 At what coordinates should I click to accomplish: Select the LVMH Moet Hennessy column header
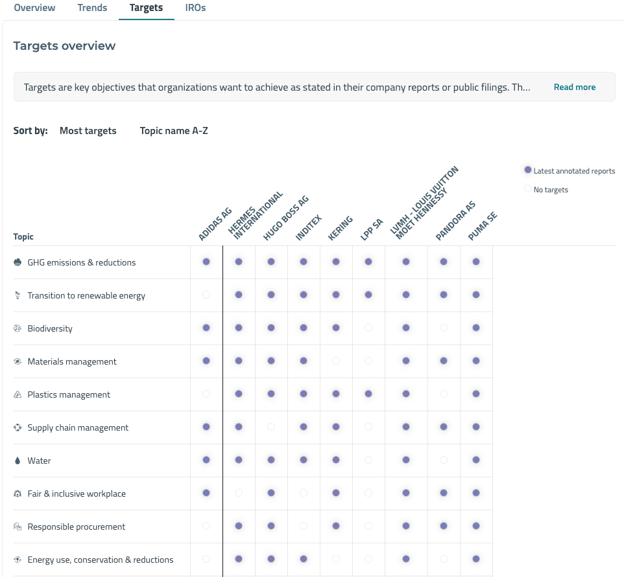[x=424, y=203]
